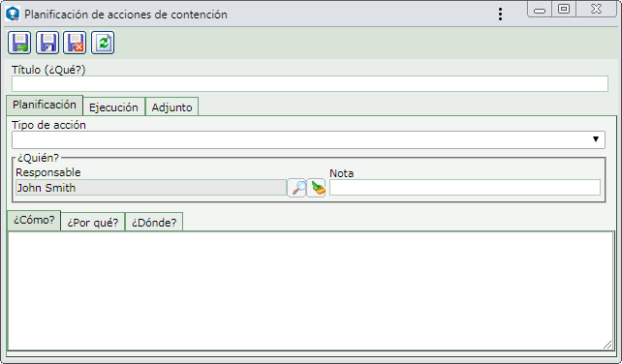Select the ¿Cómo? tab
Viewport: 622px width, 364px height.
[x=34, y=221]
